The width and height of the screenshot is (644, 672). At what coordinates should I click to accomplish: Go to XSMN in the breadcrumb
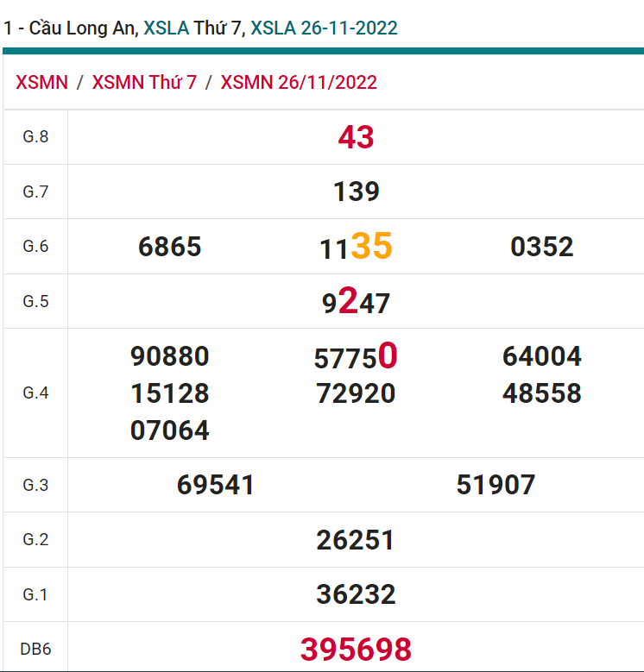pyautogui.click(x=41, y=83)
